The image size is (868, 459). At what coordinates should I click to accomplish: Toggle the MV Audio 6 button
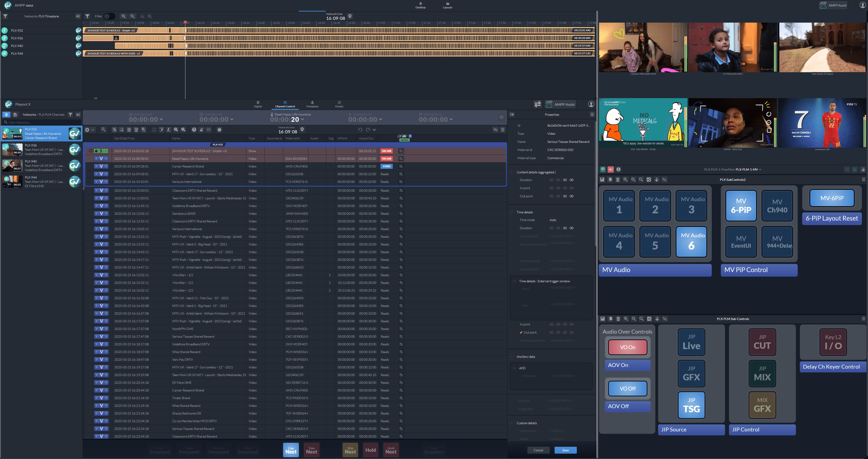(691, 241)
